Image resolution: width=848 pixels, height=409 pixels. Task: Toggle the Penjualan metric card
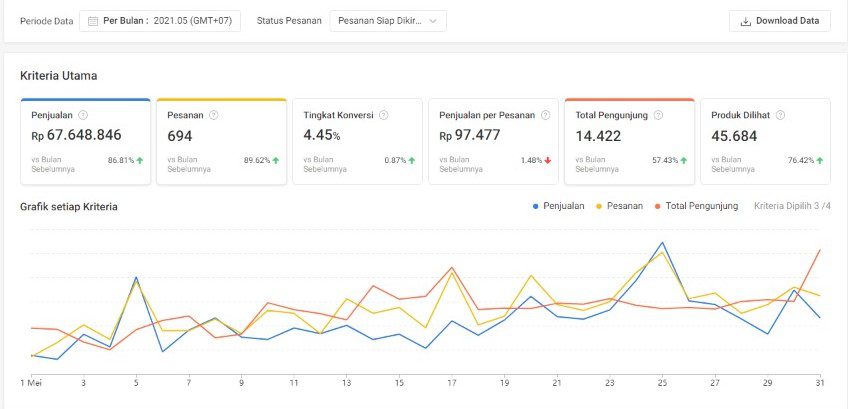coord(85,142)
